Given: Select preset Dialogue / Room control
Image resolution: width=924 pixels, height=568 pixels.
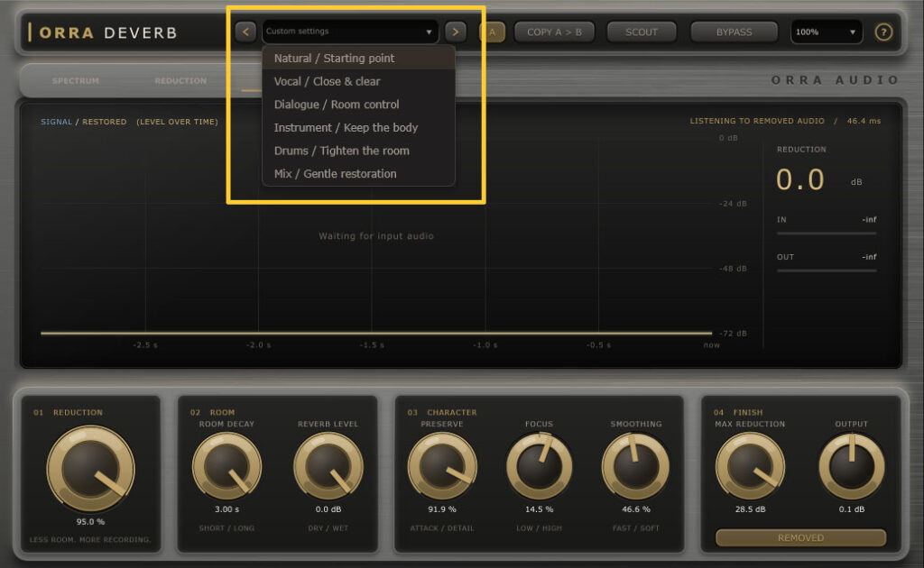Looking at the screenshot, I should 358,105.
